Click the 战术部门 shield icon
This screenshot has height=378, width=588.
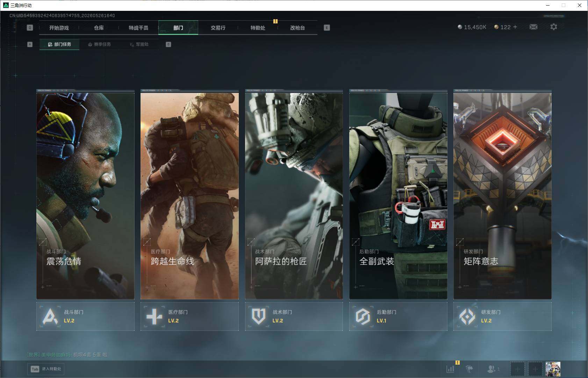coord(259,317)
